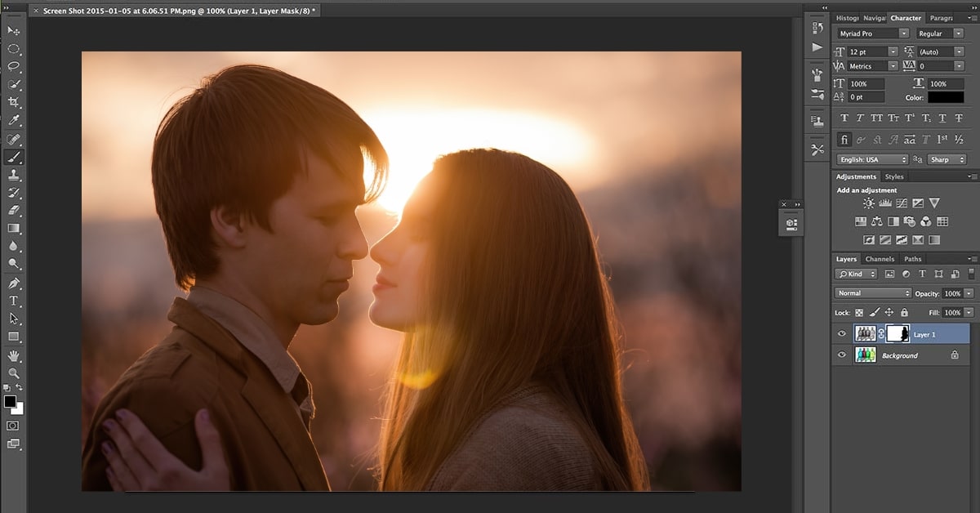The image size is (980, 513).
Task: Open the Myriad Pro font family dropdown
Action: 873,33
